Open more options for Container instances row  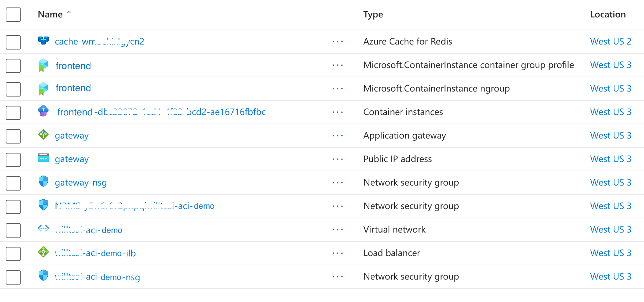tap(337, 112)
